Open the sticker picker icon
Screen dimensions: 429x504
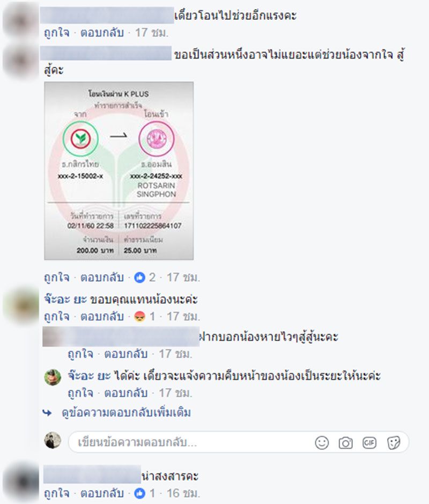click(x=394, y=443)
